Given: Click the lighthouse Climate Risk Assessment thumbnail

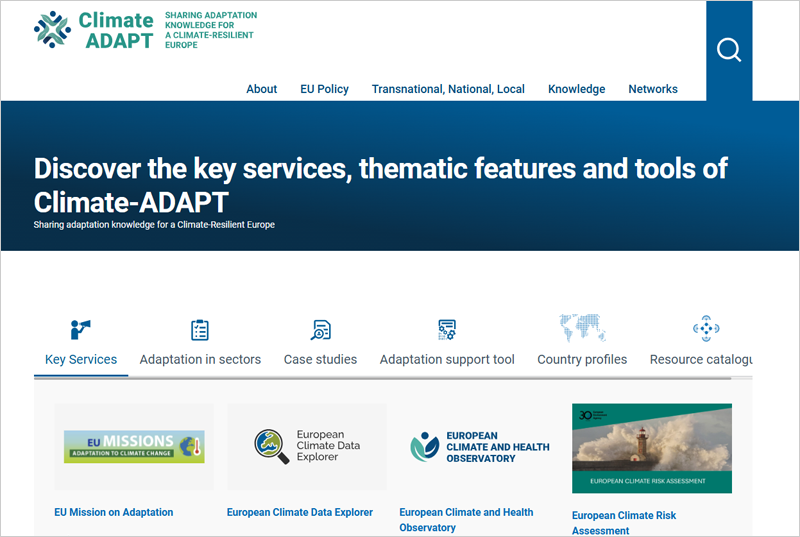Looking at the screenshot, I should point(652,448).
